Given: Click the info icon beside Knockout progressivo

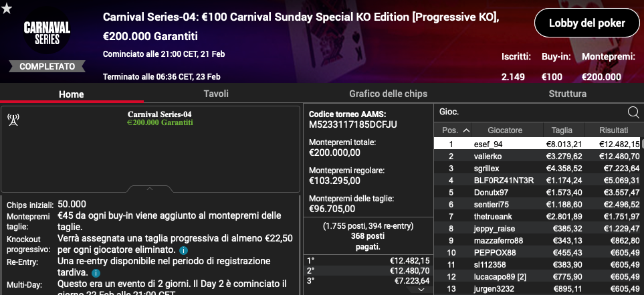Looking at the screenshot, I should tap(184, 250).
